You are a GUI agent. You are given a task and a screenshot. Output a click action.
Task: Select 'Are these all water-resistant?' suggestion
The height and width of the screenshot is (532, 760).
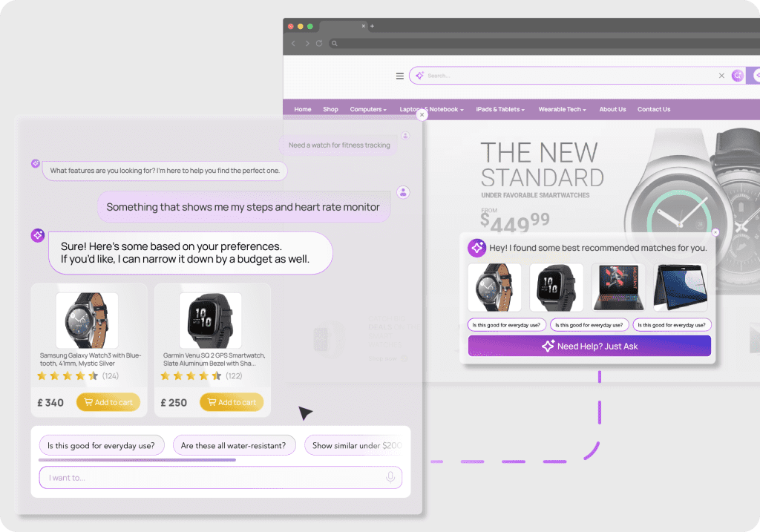click(234, 445)
